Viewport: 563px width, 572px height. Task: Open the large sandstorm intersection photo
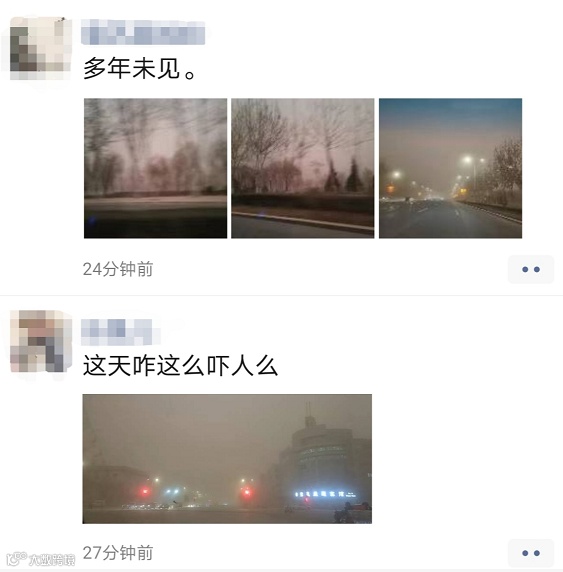coord(227,459)
